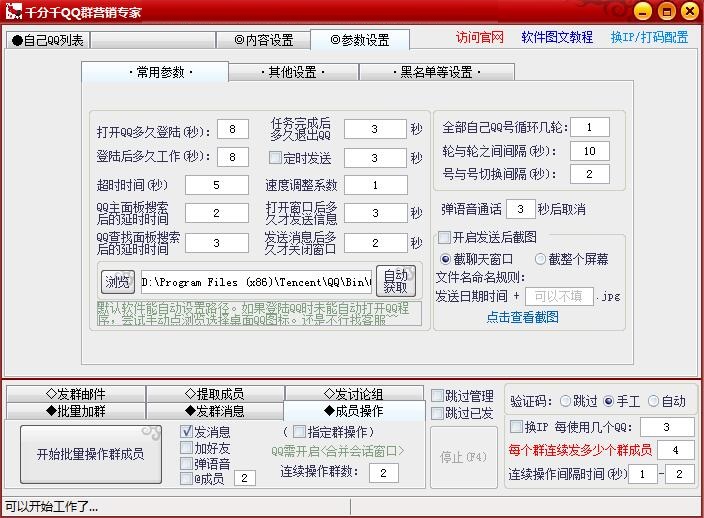Enable 开启发送后截图 checkbox

coord(444,237)
